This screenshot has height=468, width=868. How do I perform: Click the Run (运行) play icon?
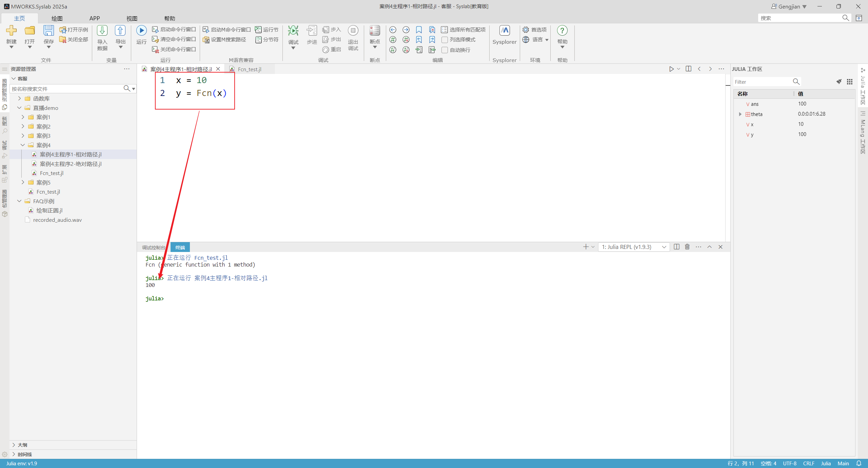point(141,31)
